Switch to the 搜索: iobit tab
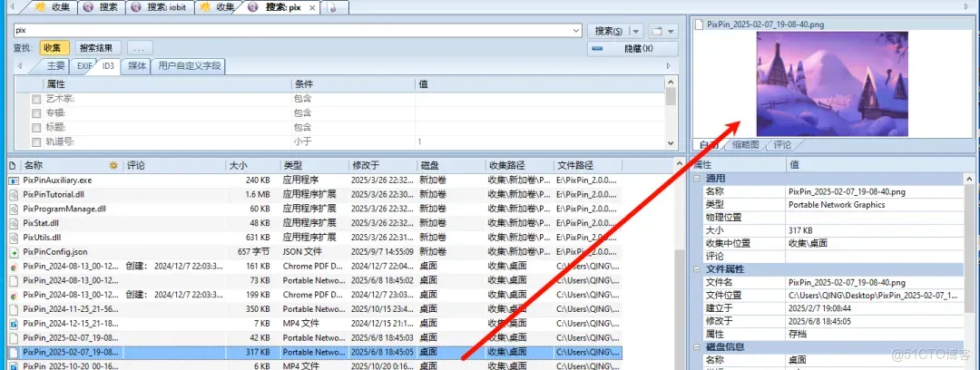This screenshot has height=370, width=980. click(x=160, y=7)
